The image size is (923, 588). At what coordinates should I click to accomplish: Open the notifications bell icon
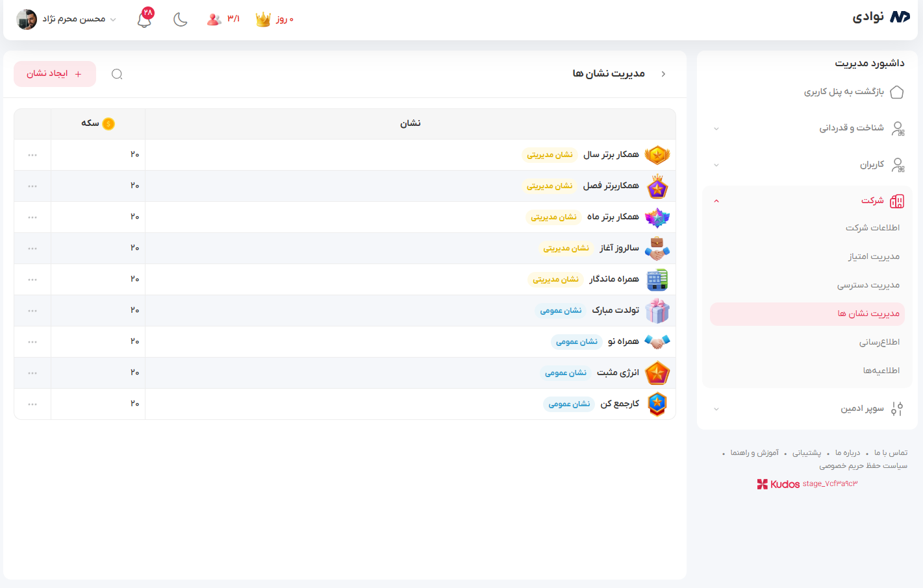pyautogui.click(x=144, y=19)
